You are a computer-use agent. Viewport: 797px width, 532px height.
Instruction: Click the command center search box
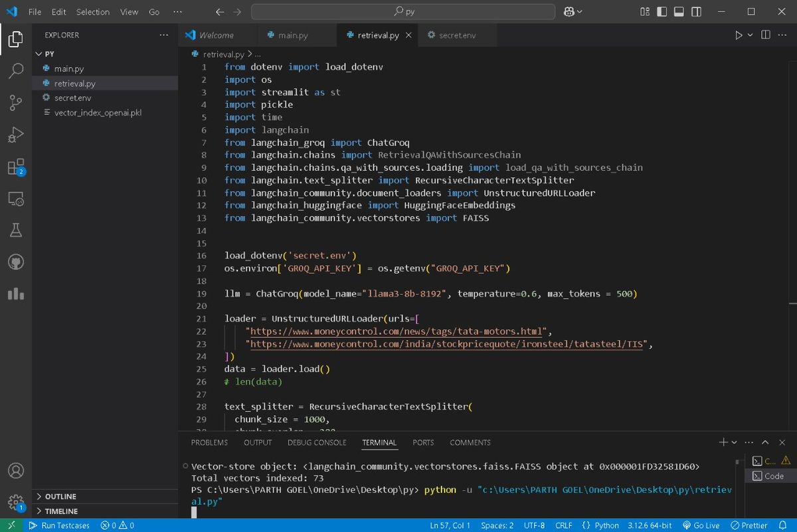[404, 11]
